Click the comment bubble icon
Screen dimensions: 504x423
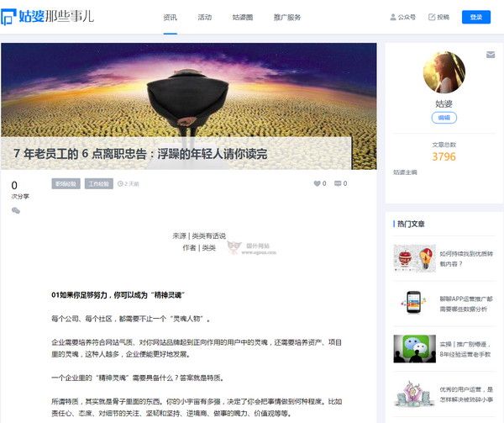[338, 183]
